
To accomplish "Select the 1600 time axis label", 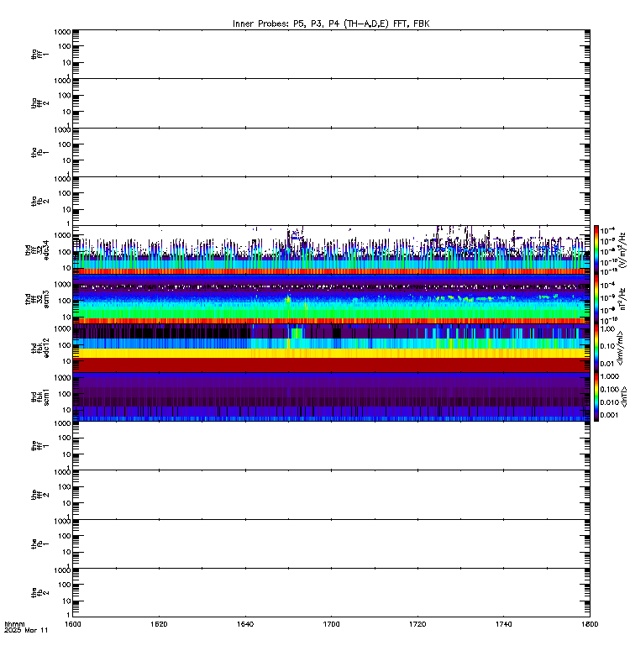I will (72, 624).
